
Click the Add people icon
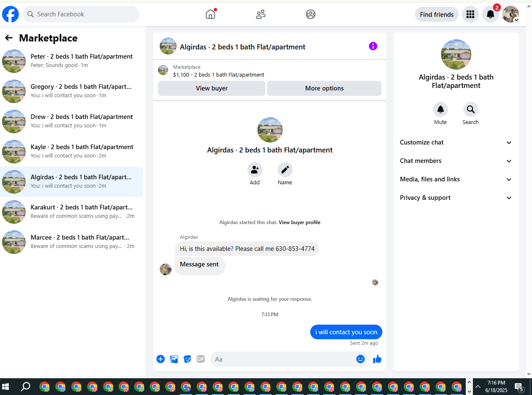pos(255,170)
